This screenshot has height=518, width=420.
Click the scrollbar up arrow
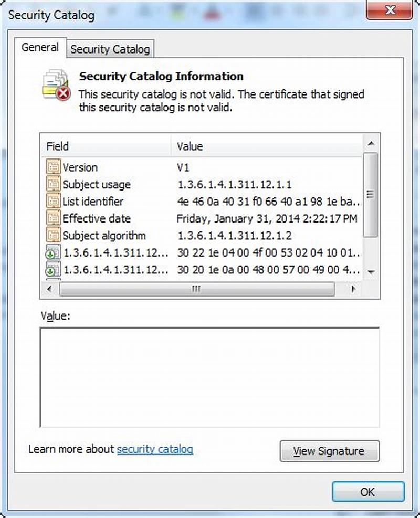click(371, 142)
